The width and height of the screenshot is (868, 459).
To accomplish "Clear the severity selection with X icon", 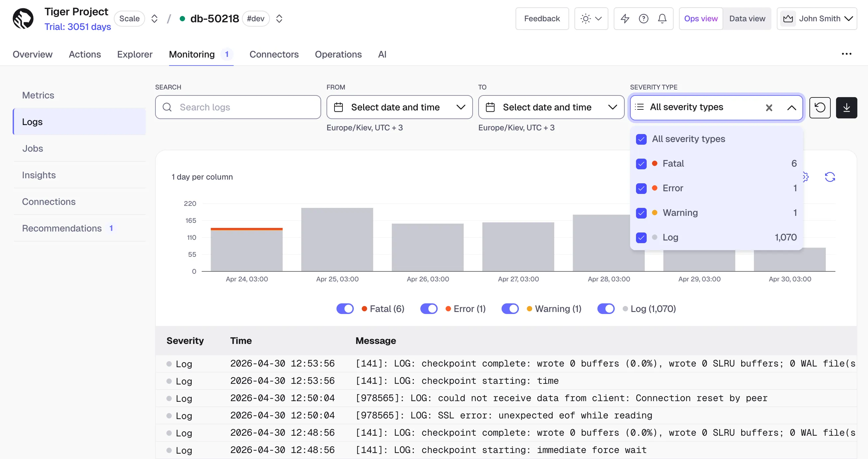I will (x=768, y=107).
